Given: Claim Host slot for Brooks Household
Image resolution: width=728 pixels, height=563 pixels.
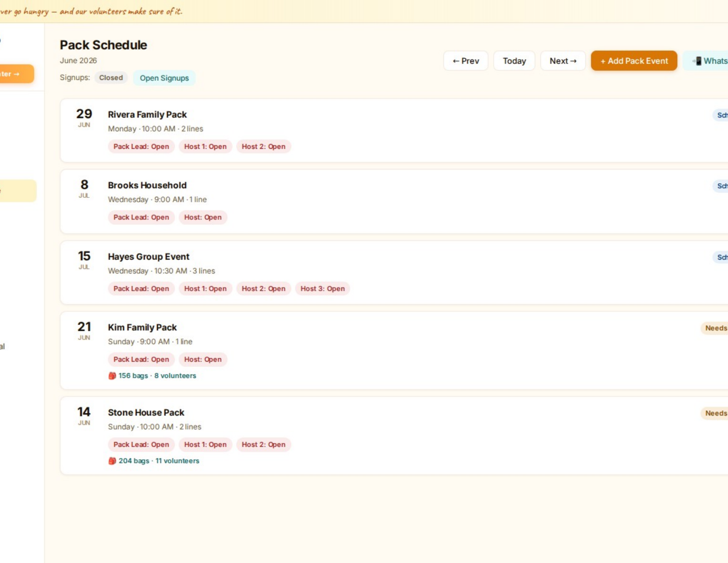Looking at the screenshot, I should [203, 217].
